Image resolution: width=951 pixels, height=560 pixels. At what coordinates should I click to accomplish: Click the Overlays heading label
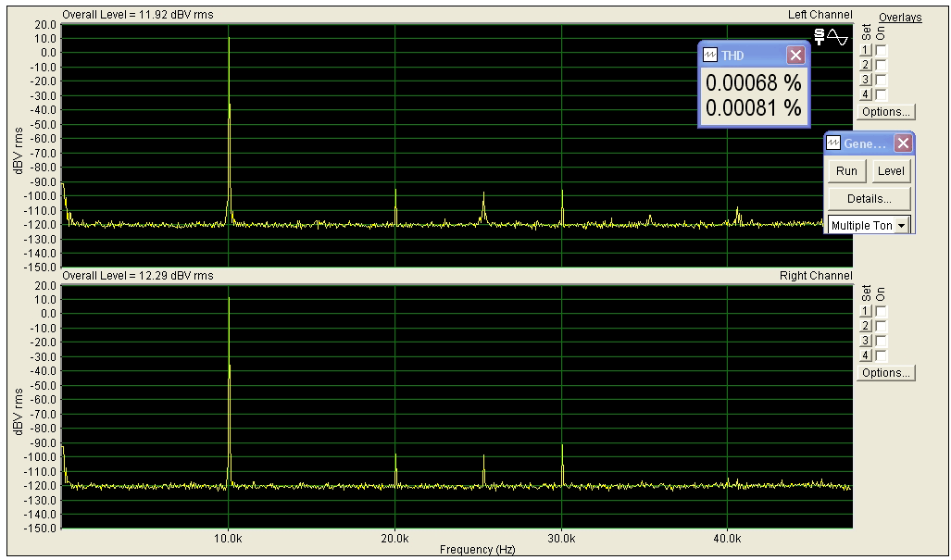900,18
